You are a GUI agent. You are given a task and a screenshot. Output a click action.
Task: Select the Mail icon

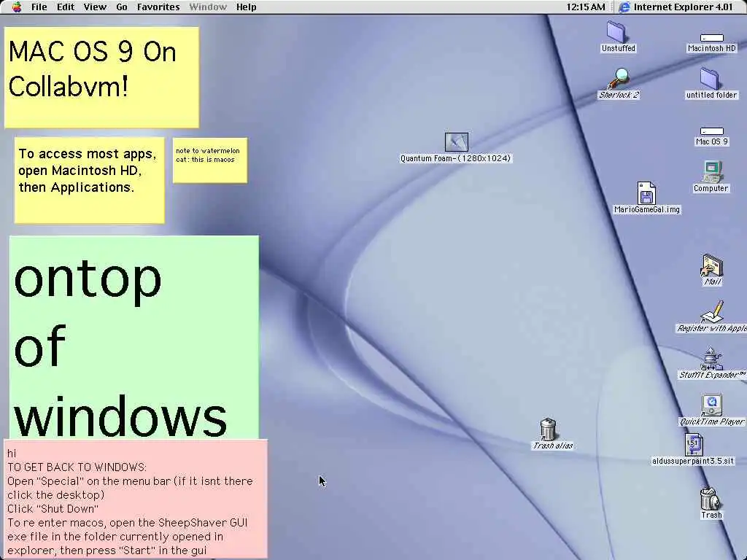pyautogui.click(x=712, y=265)
